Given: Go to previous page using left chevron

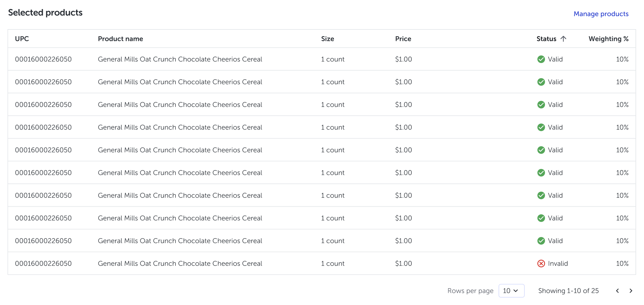Looking at the screenshot, I should [x=617, y=291].
